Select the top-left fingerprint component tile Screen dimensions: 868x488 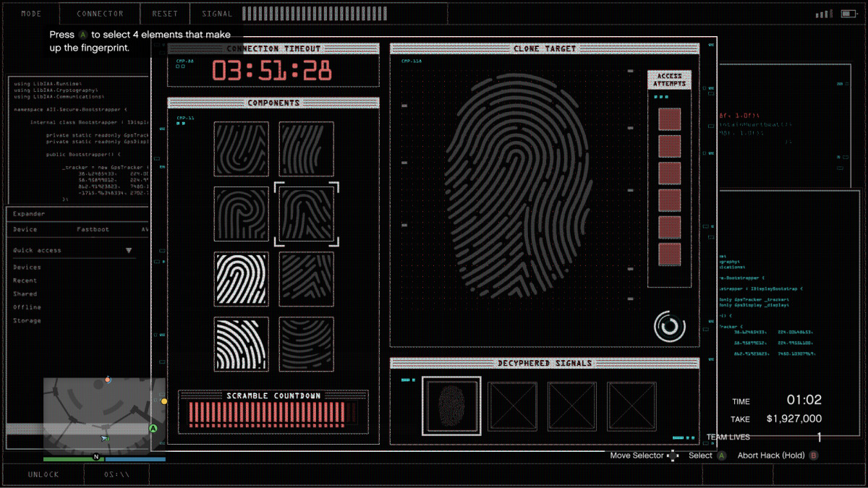[241, 149]
